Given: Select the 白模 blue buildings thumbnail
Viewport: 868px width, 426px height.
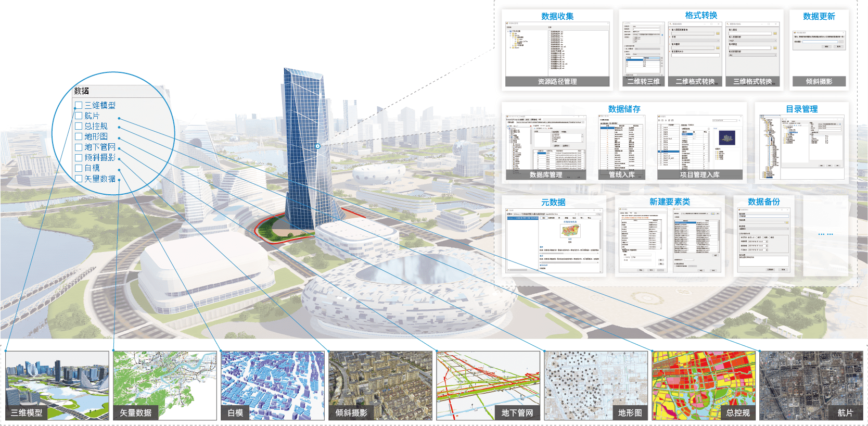Looking at the screenshot, I should coord(273,385).
